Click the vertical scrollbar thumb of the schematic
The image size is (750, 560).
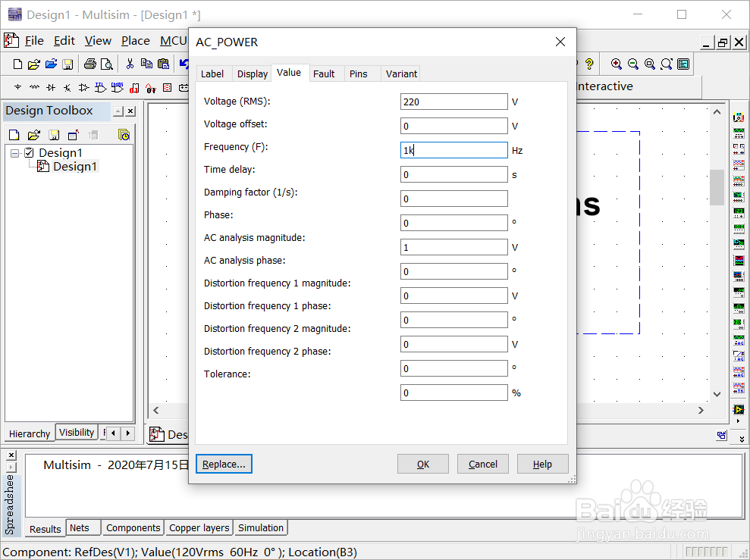click(717, 187)
